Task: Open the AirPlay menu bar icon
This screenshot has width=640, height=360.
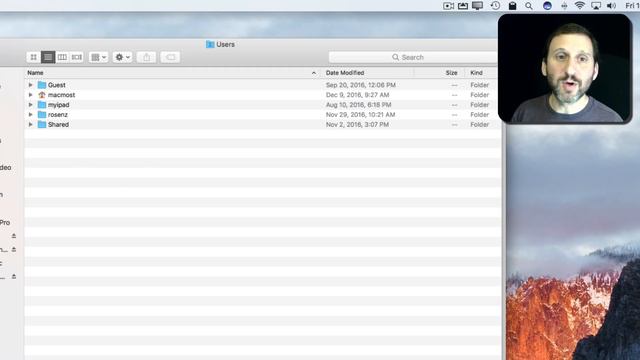Action: [596, 6]
